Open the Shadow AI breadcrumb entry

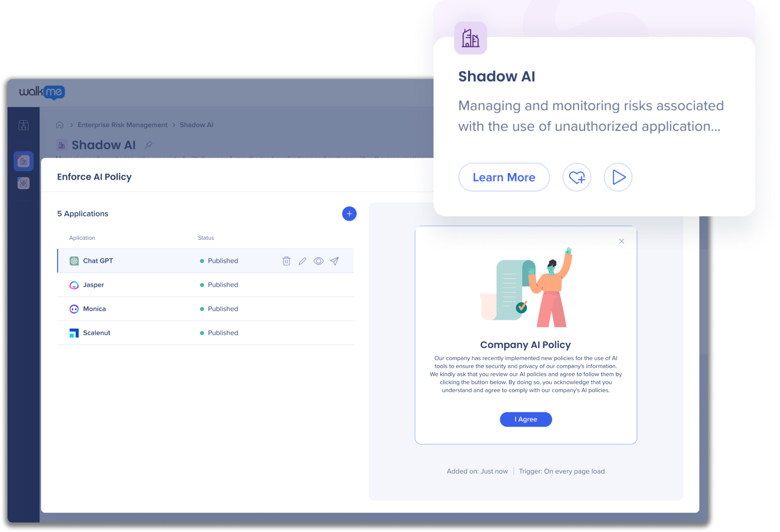[x=197, y=124]
